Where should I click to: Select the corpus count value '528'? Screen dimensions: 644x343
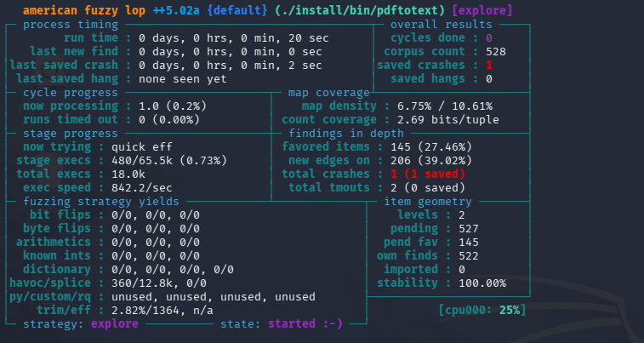pyautogui.click(x=496, y=52)
